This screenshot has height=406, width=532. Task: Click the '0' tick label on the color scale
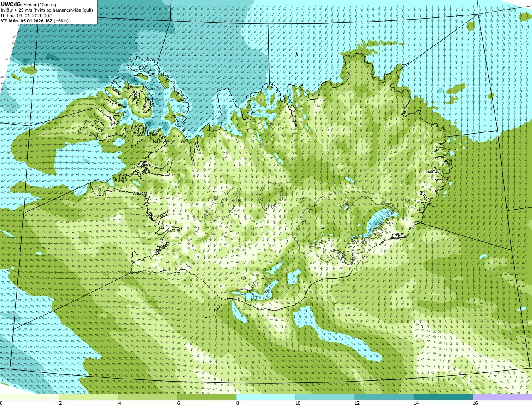pyautogui.click(x=1, y=403)
